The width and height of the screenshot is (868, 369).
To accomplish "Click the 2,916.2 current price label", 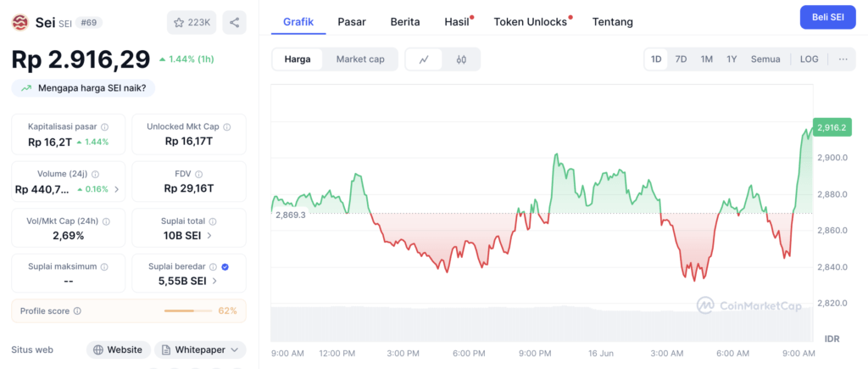I will pos(832,127).
